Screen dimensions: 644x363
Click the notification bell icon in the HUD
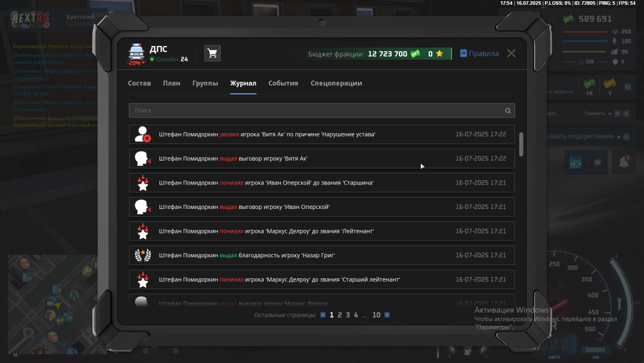(x=624, y=162)
